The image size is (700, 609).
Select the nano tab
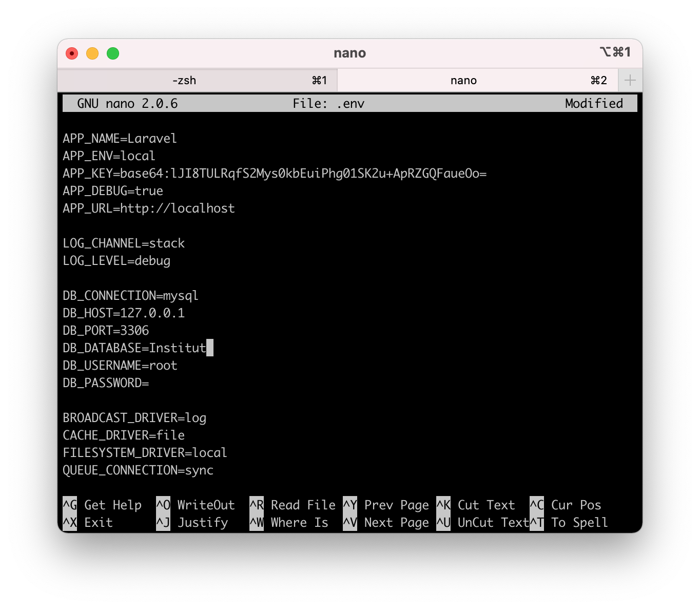pos(477,80)
